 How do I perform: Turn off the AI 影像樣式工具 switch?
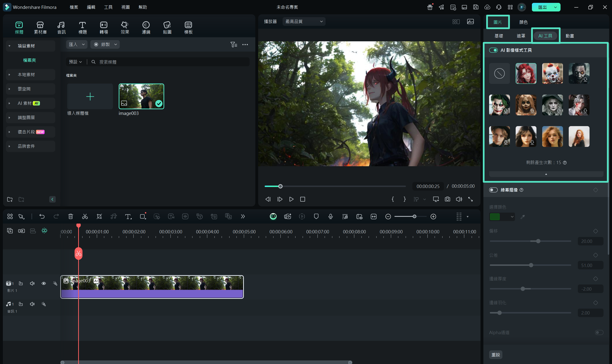(493, 50)
